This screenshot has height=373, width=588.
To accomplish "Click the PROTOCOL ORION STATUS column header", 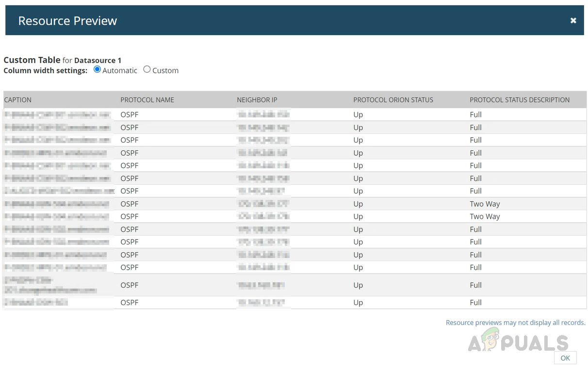I will (393, 100).
